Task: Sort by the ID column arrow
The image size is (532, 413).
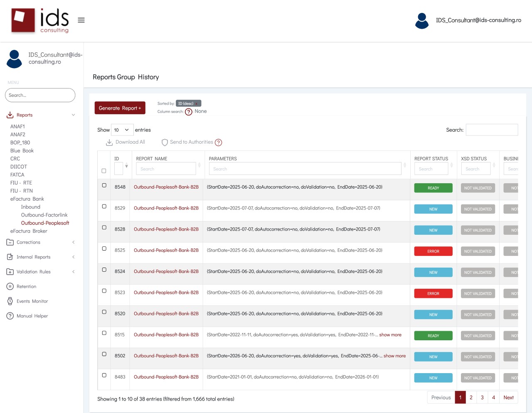Action: 126,166
